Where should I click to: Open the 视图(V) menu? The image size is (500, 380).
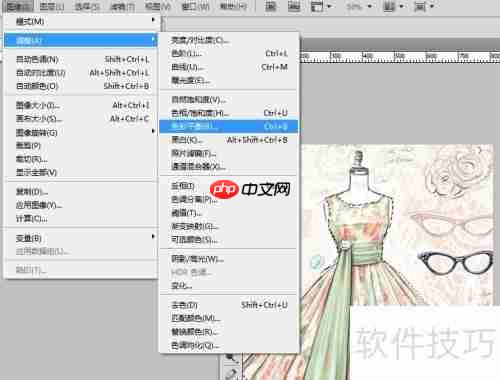point(158,6)
